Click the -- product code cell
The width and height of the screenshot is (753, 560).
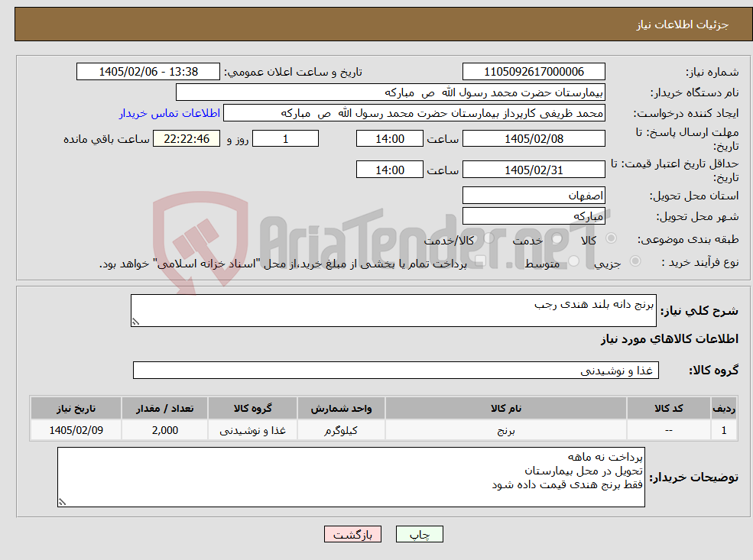pyautogui.click(x=668, y=430)
